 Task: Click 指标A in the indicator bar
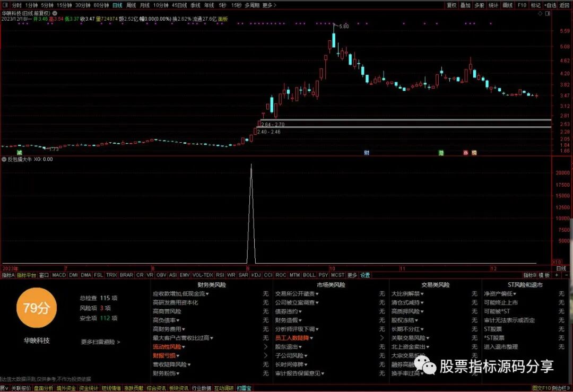coord(8,275)
